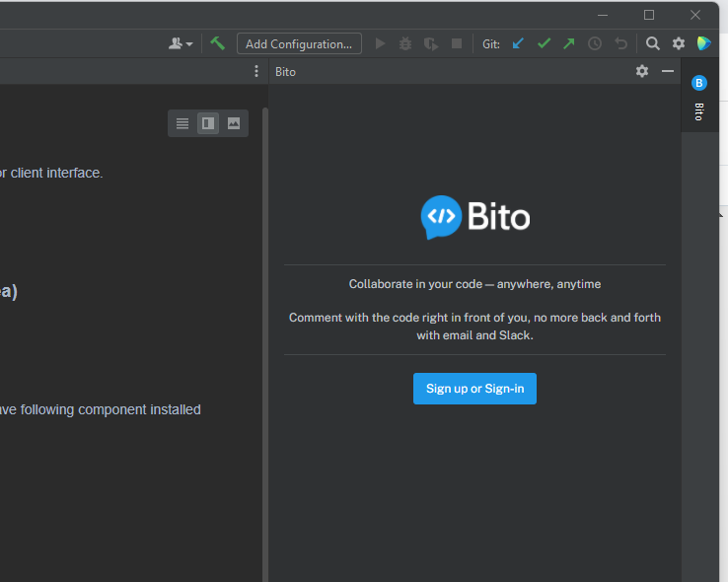
Task: Click the Debug bug icon
Action: (405, 43)
